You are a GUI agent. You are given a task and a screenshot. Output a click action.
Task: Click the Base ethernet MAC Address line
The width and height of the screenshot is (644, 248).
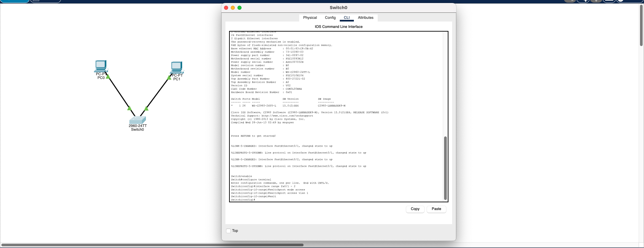click(x=272, y=49)
